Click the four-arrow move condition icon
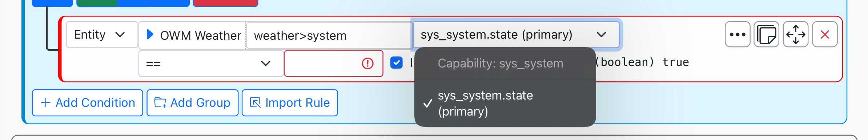The height and width of the screenshot is (140, 868). (x=796, y=34)
